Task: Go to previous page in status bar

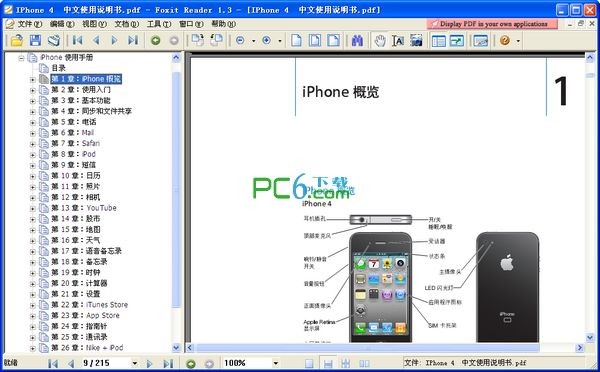Action: (x=71, y=363)
